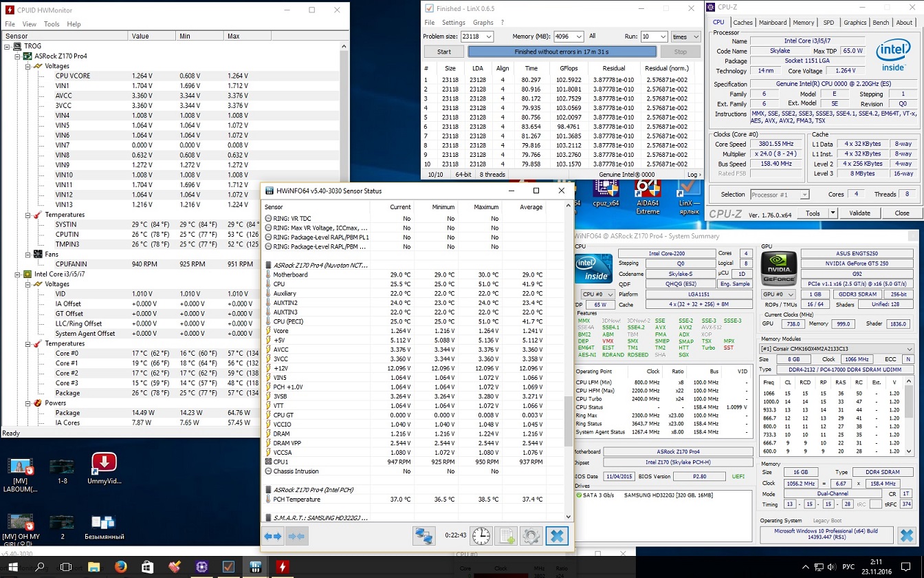The image size is (924, 578).
Task: Launch File Explorer from the taskbar
Action: (x=93, y=567)
